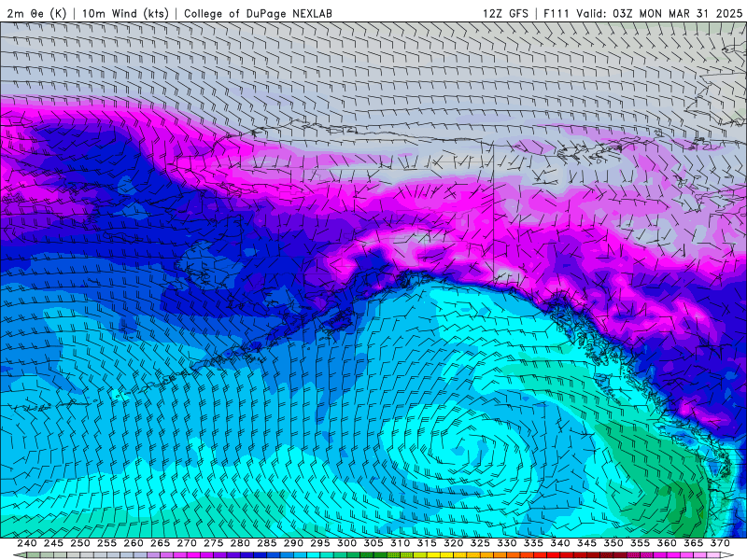This screenshot has height=560, width=747.
Task: Click the 300 colorbar scale value
Action: (346, 543)
